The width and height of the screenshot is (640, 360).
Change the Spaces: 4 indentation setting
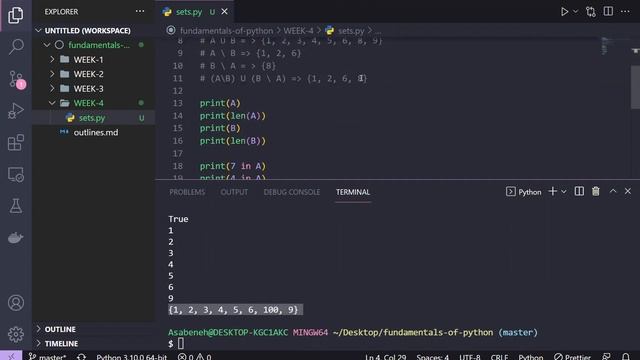[x=432, y=356]
